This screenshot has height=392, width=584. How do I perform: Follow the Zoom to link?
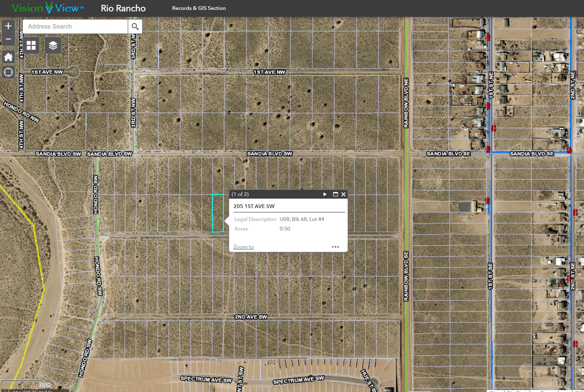point(243,247)
